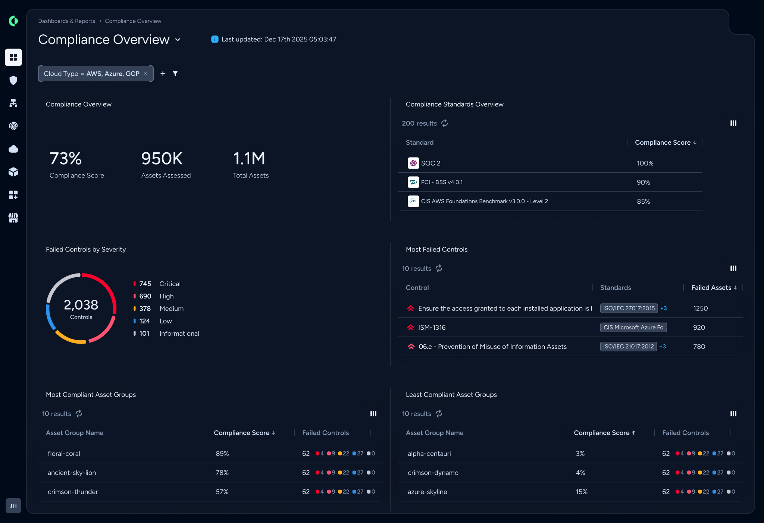Expand the Compliance Overview title dropdown
Viewport: 764px width, 532px height.
(x=178, y=40)
